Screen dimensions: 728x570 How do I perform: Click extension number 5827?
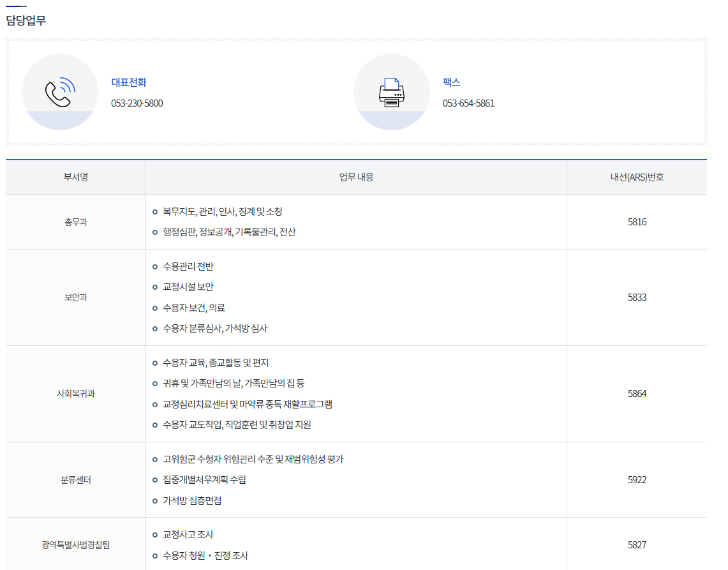(637, 545)
